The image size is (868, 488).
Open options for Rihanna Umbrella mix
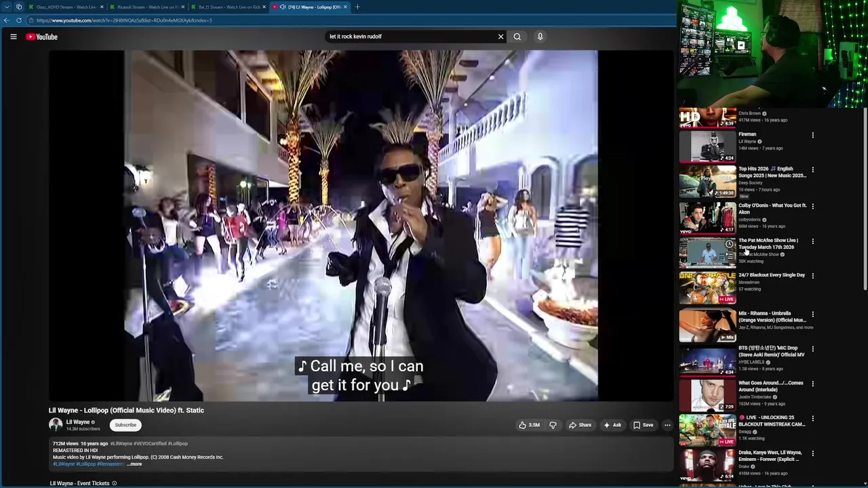(x=812, y=314)
